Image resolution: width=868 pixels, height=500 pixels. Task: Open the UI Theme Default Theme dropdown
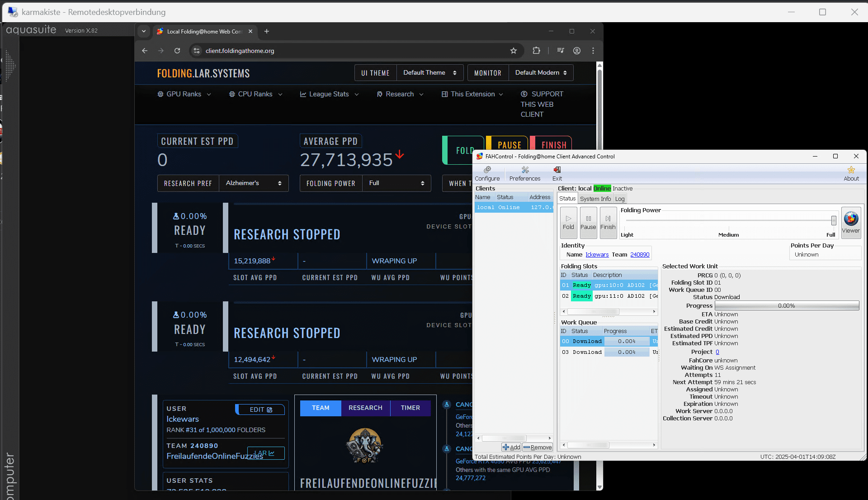429,73
